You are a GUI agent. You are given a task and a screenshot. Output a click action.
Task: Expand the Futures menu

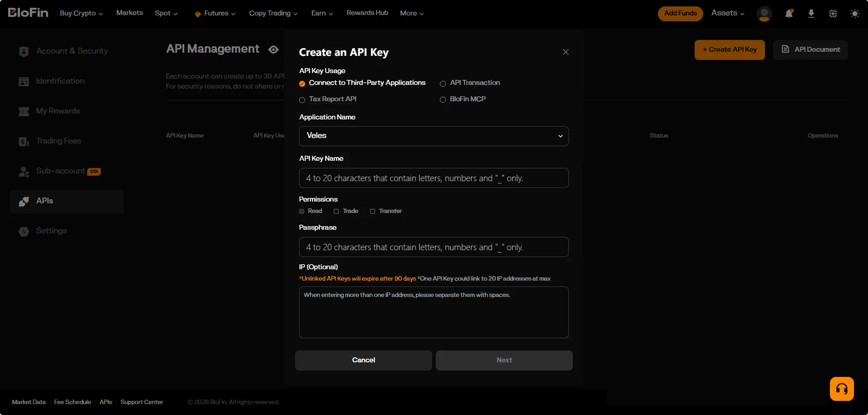point(215,13)
